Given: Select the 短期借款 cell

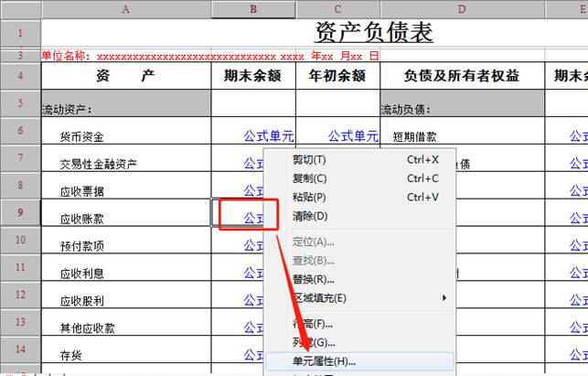Looking at the screenshot, I should coord(416,138).
